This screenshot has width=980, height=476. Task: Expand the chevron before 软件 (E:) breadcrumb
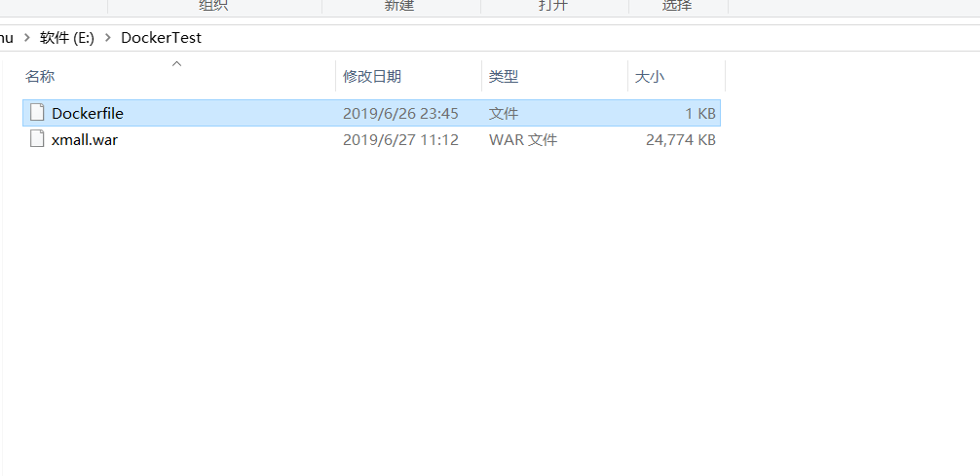(x=26, y=38)
